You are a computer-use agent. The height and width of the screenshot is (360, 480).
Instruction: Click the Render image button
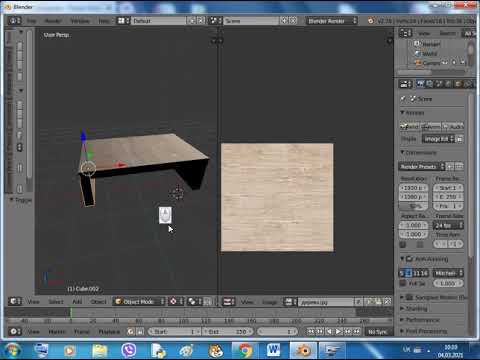pyautogui.click(x=410, y=127)
